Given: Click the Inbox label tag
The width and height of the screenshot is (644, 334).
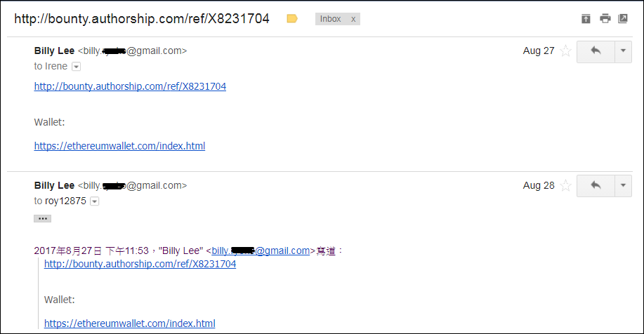Looking at the screenshot, I should (331, 19).
